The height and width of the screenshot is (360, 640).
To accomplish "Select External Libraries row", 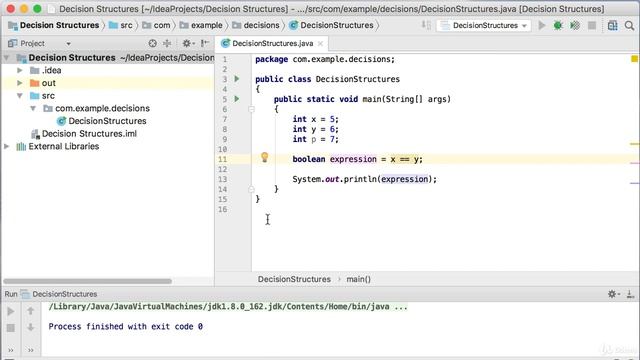I will tap(107, 147).
